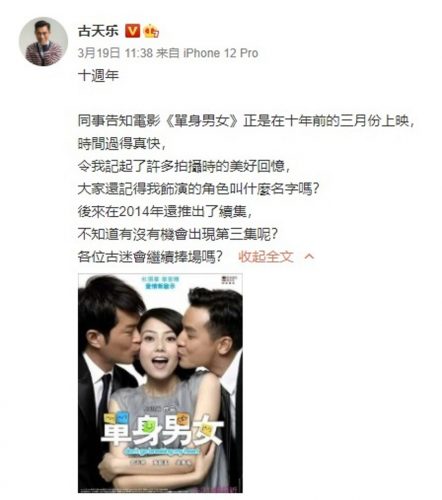The height and width of the screenshot is (500, 442).
Task: Click 收起全文 to collapse the post
Action: point(266,256)
